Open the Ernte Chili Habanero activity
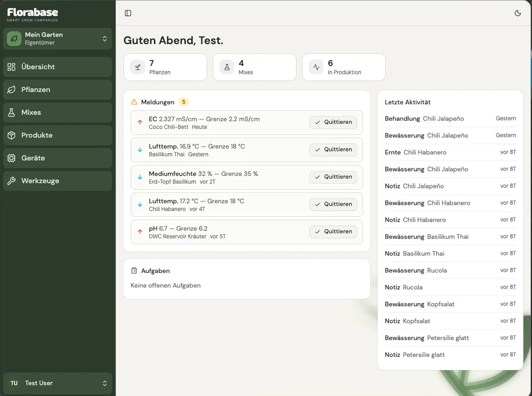 coord(450,152)
